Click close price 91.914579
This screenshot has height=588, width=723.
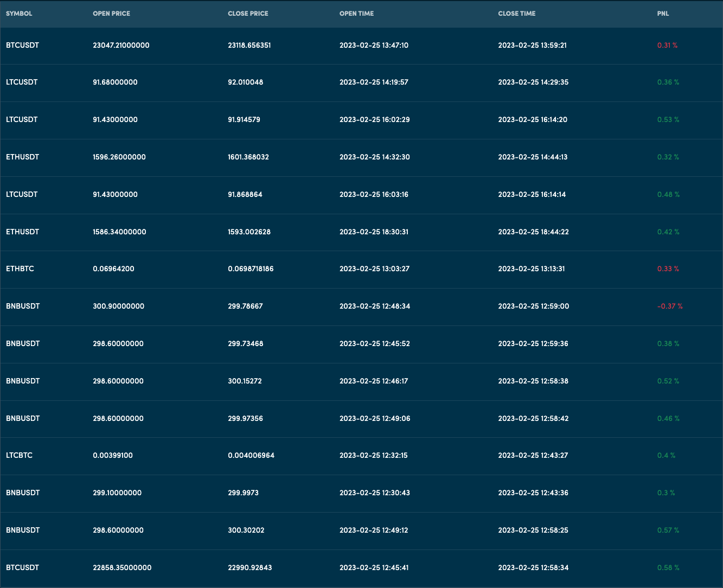[244, 119]
